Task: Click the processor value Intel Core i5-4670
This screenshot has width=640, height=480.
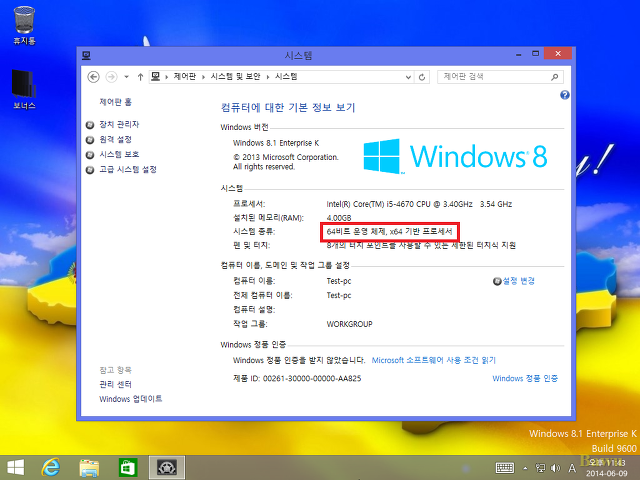Action: pyautogui.click(x=419, y=204)
